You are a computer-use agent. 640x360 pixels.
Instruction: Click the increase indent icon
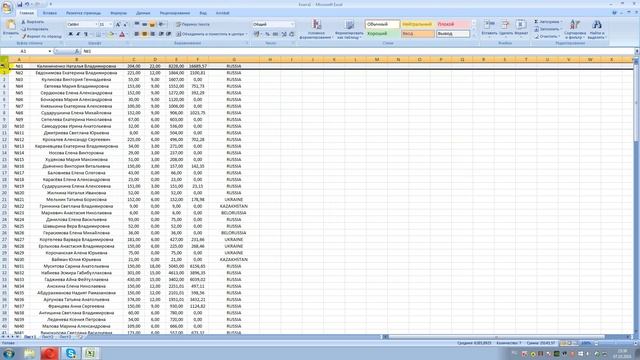pos(169,34)
